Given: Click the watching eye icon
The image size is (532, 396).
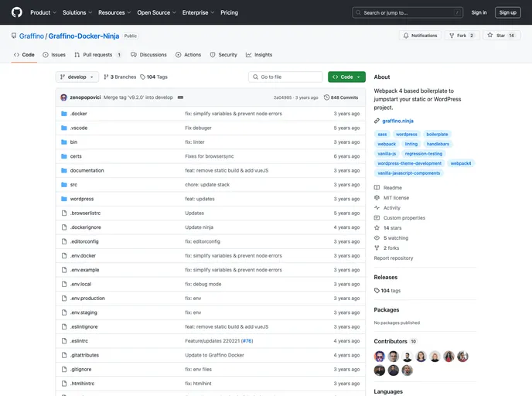Looking at the screenshot, I should pyautogui.click(x=377, y=238).
